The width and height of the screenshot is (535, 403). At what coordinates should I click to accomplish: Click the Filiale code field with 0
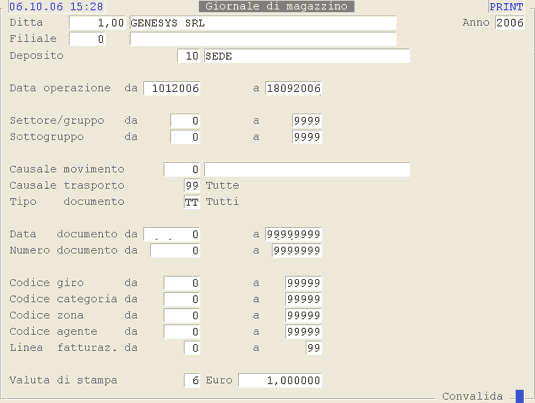tap(87, 39)
